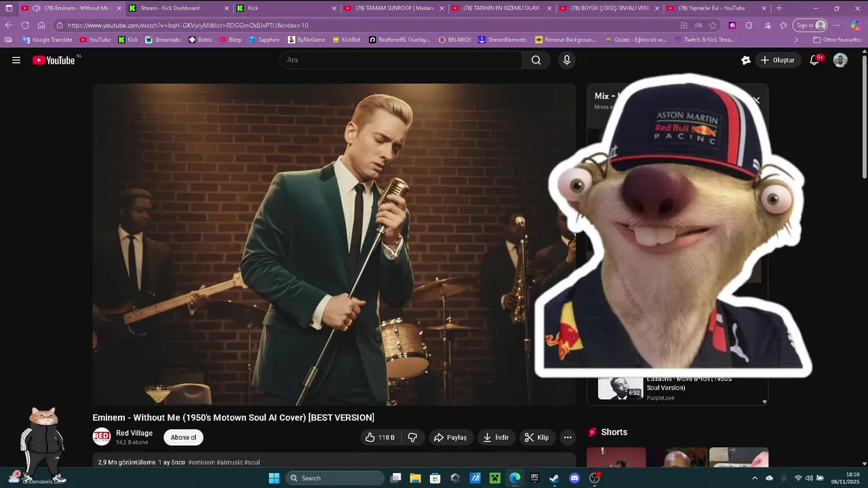Click the Eminem video player
The image size is (868, 488).
334,245
